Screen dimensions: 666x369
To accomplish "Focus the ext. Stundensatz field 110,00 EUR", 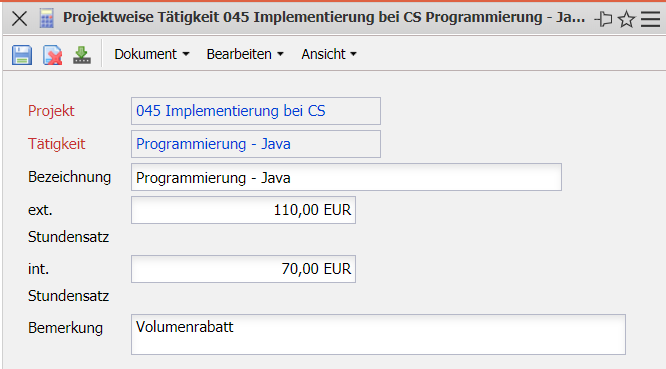I will [x=243, y=210].
